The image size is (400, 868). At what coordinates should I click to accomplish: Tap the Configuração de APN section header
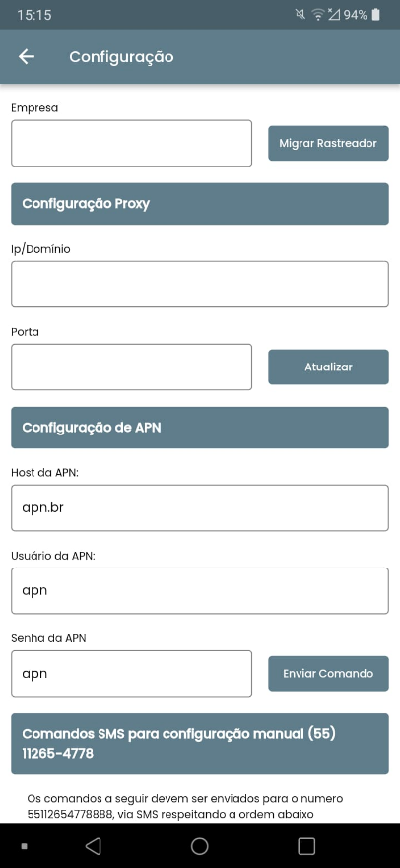pos(200,428)
